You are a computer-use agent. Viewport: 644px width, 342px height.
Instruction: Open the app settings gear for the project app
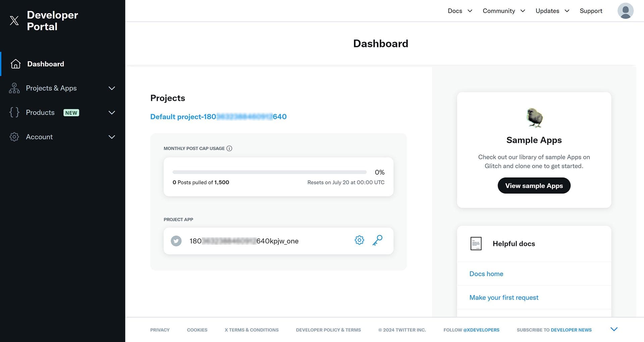point(359,240)
